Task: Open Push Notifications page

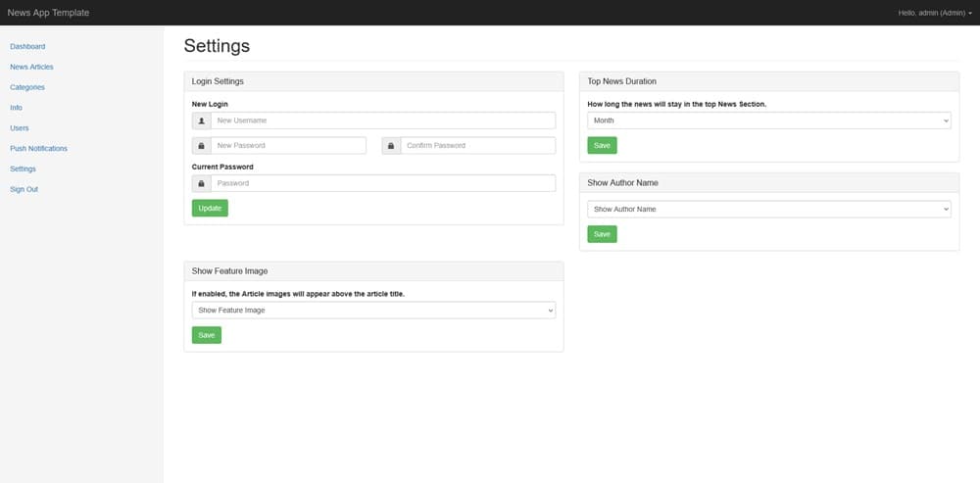Action: point(38,149)
